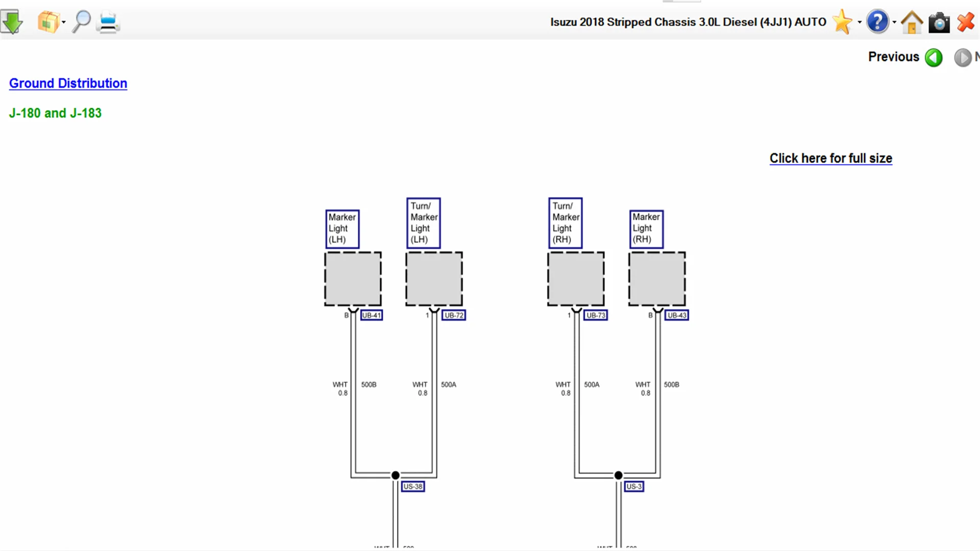Select 'J-180 and J-183' heading text
Image resolution: width=980 pixels, height=551 pixels.
(x=55, y=113)
